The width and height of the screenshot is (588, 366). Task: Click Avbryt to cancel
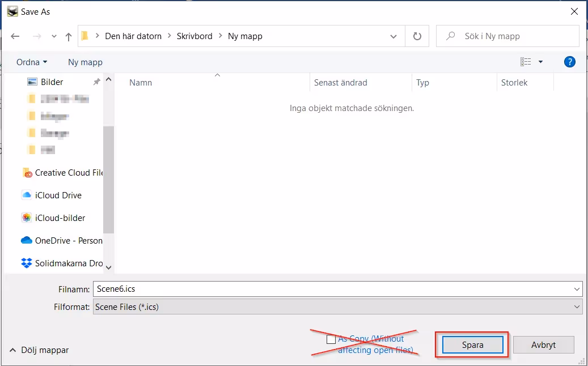(543, 344)
